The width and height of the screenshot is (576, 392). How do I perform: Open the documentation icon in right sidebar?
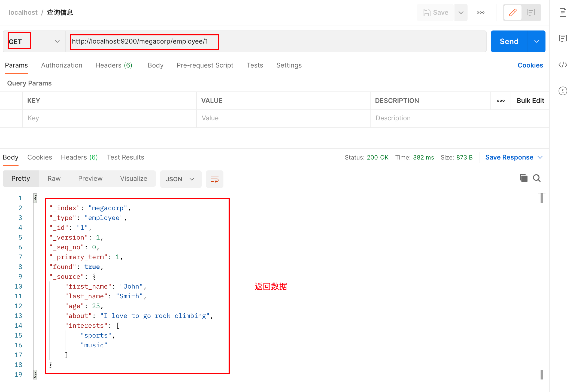(563, 13)
